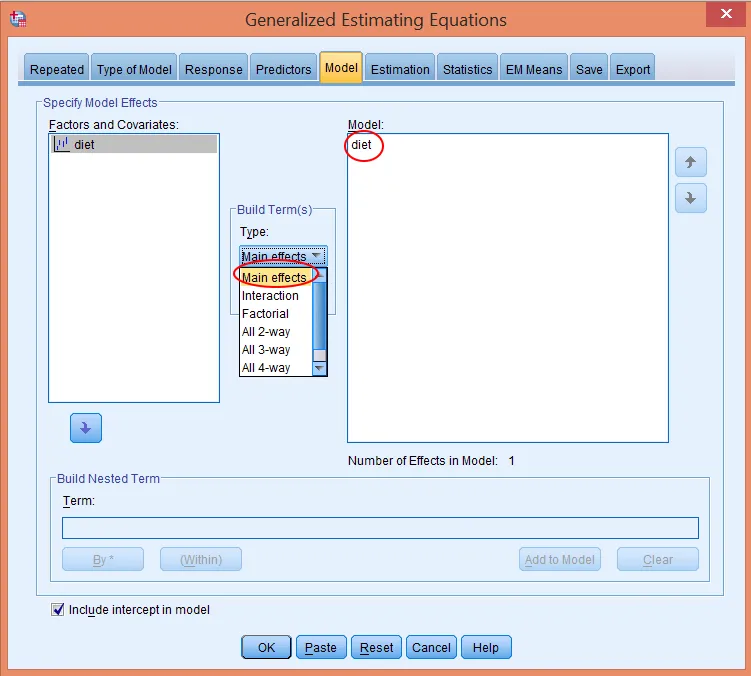
Task: Click the SPSS icon in title bar
Action: coord(17,20)
